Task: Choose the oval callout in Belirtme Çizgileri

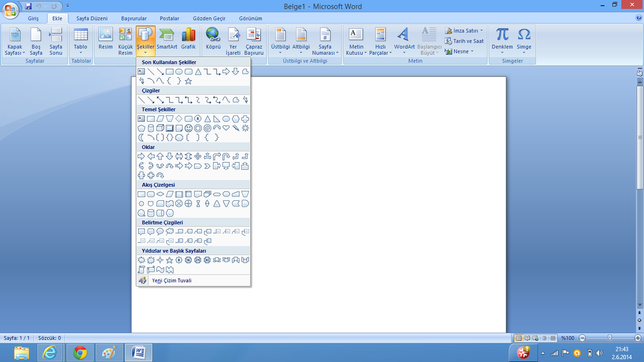Action: point(160,232)
